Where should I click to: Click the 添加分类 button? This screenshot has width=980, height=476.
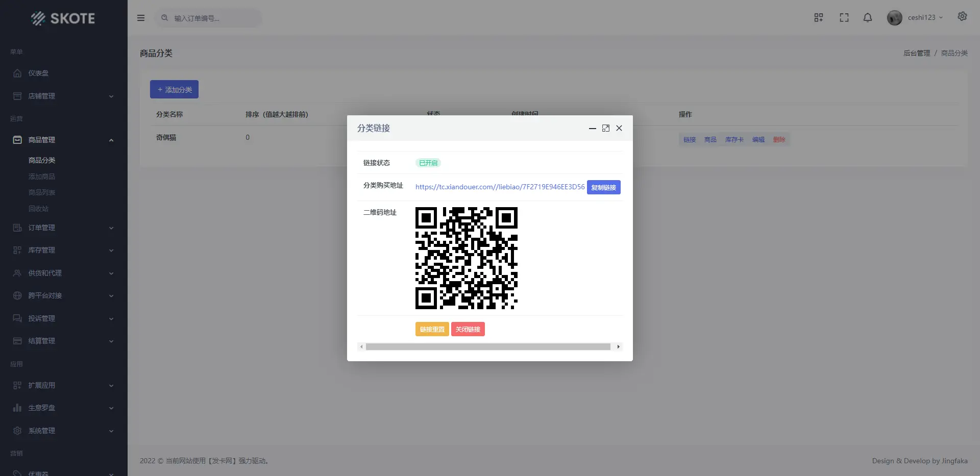174,89
